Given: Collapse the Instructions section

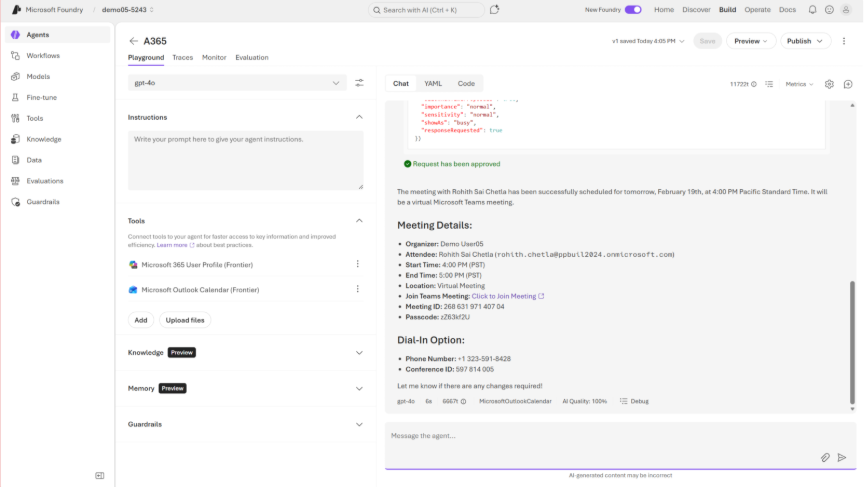Looking at the screenshot, I should pos(359,117).
